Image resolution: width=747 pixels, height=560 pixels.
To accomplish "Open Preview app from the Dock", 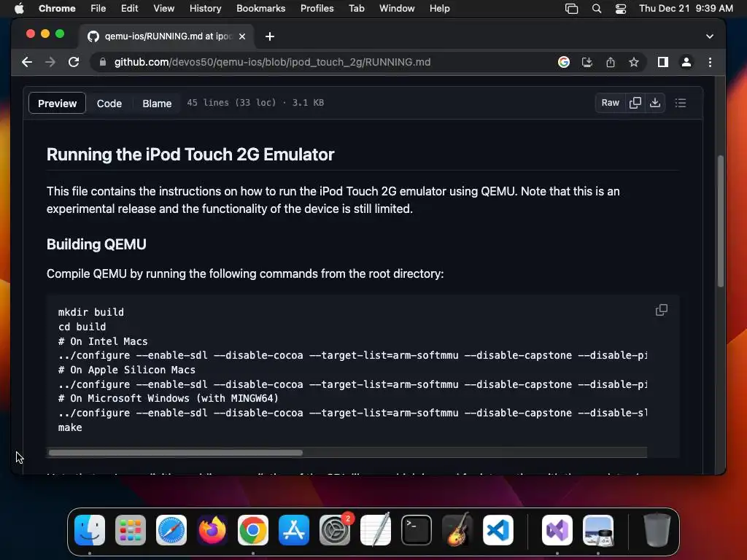I will [598, 530].
